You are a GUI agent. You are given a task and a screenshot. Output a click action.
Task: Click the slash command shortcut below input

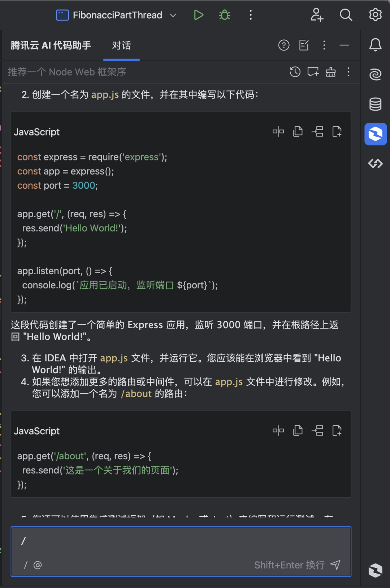pyautogui.click(x=26, y=565)
